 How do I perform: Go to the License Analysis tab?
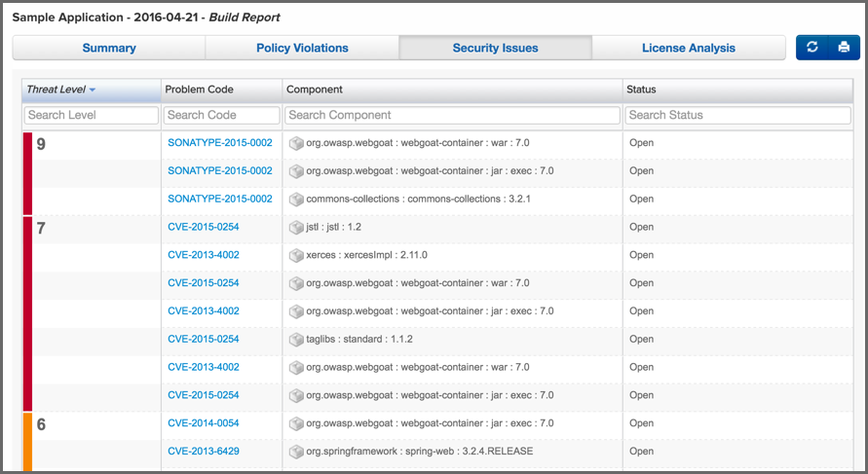tap(689, 48)
